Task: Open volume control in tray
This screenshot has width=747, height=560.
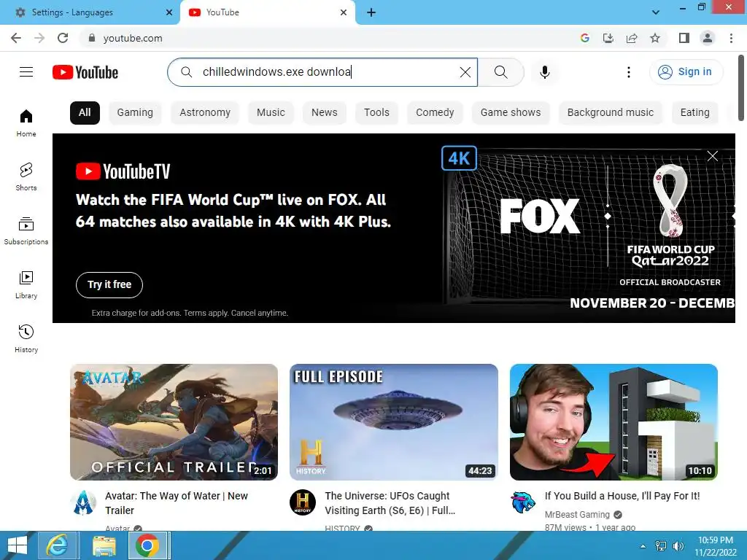Action: (678, 546)
